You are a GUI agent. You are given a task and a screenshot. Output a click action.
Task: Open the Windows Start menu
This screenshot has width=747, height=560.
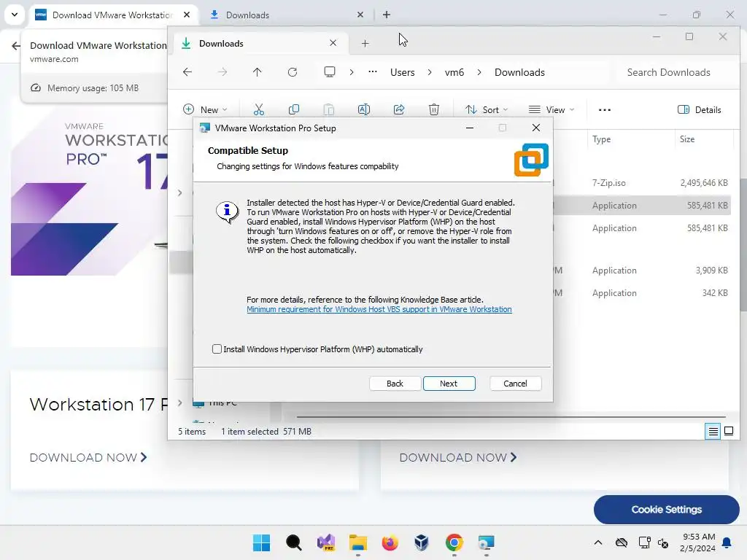click(x=262, y=542)
